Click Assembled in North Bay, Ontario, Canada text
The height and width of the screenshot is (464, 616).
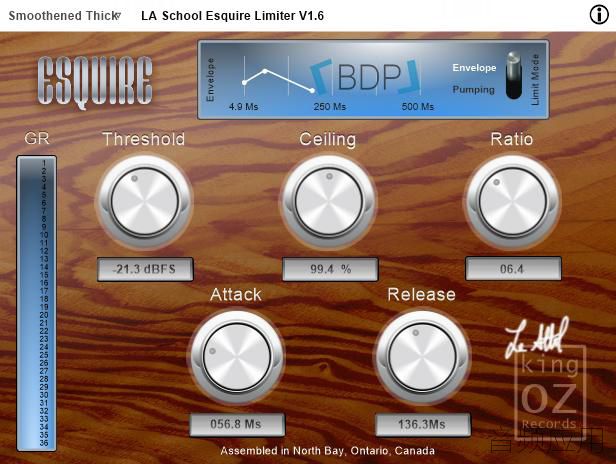(328, 451)
